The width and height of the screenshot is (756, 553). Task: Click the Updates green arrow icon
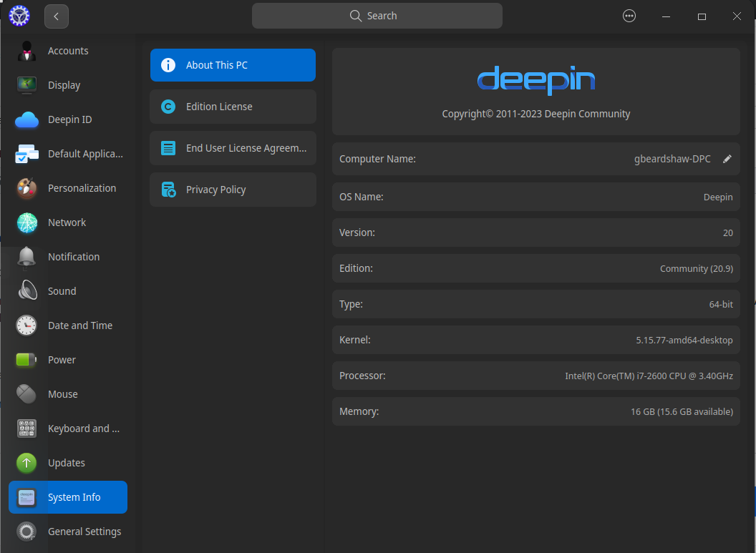click(27, 463)
